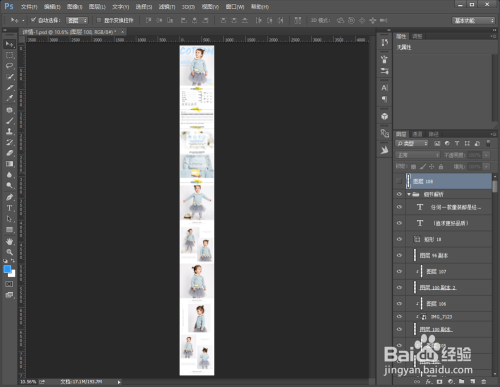This screenshot has width=500, height=387.
Task: Open the Layers panel flyout menu
Action: pyautogui.click(x=493, y=134)
